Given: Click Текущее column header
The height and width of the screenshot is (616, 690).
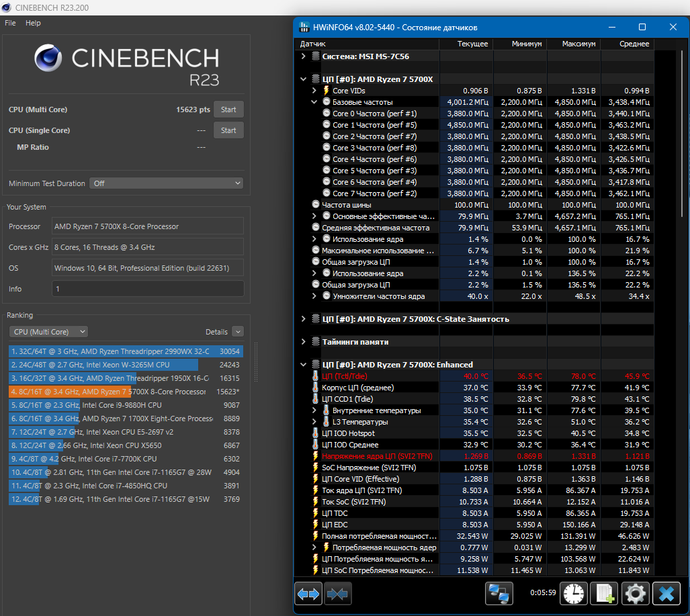Looking at the screenshot, I should tap(466, 44).
